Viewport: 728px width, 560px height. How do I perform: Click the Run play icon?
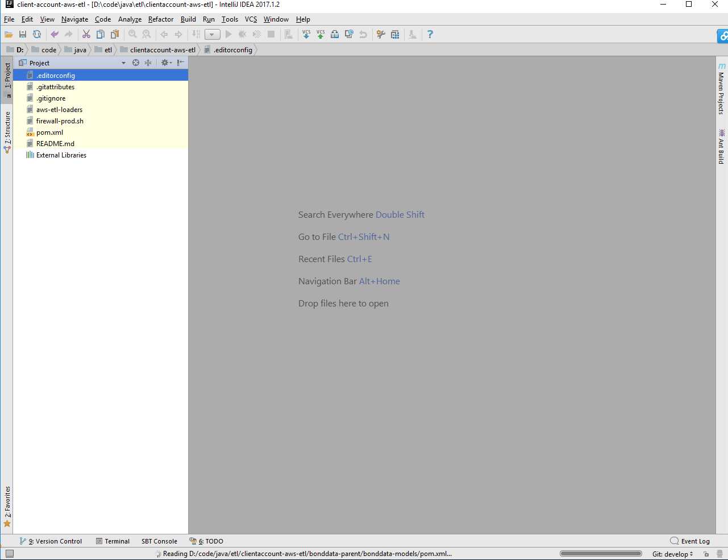pos(228,35)
